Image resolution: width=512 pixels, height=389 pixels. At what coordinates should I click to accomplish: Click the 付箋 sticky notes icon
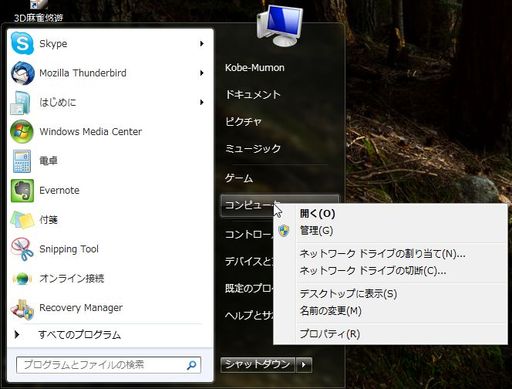22,220
